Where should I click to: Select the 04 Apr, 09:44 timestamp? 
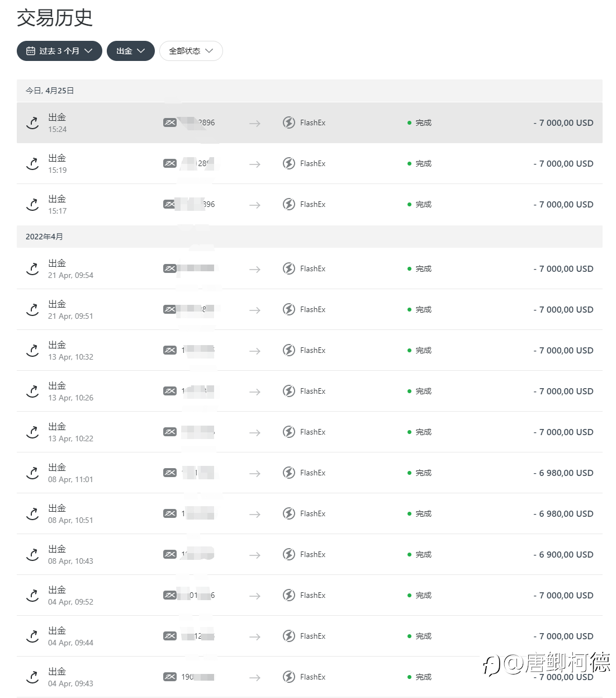70,643
